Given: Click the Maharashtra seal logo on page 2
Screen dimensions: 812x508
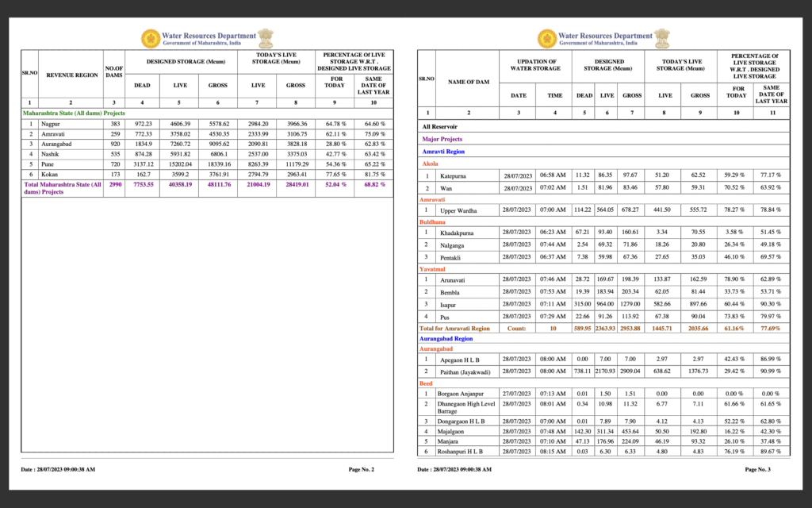Looking at the screenshot, I should point(151,39).
